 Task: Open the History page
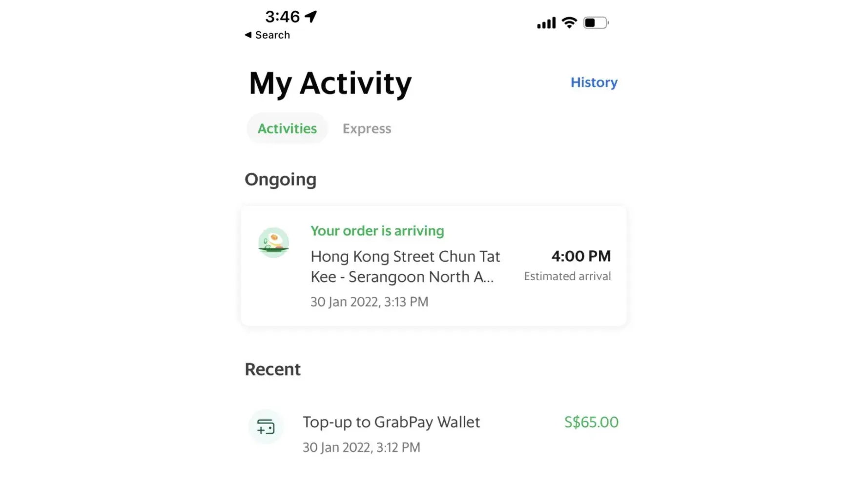coord(594,82)
